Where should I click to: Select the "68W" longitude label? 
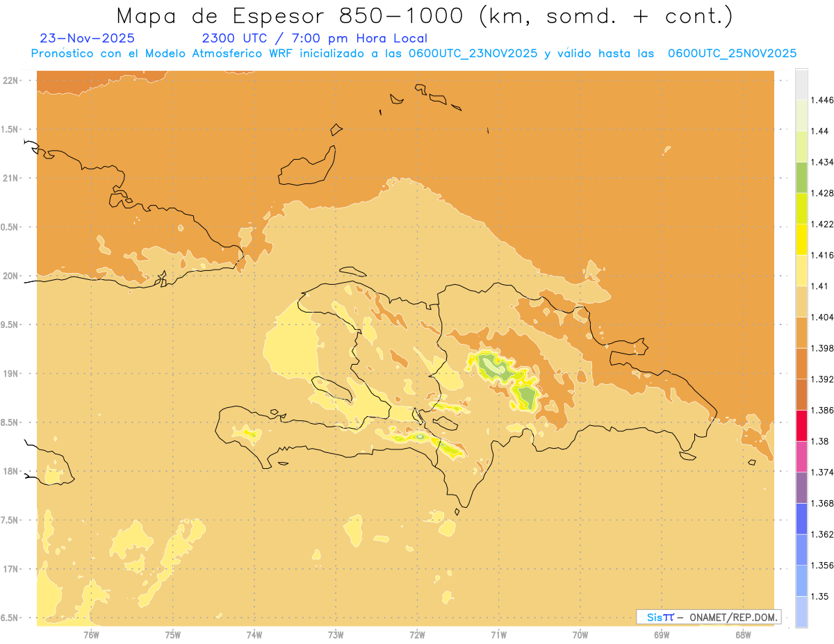tap(743, 634)
